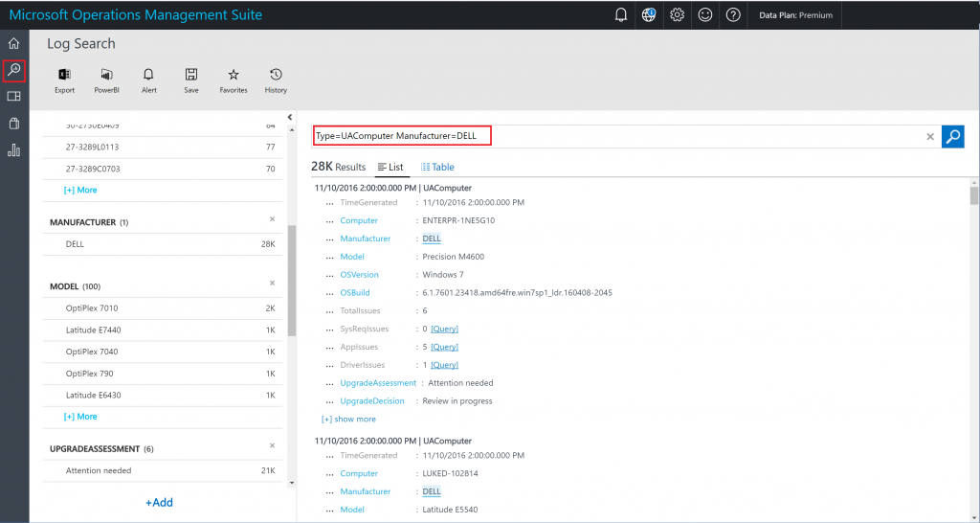
Task: Expand more MODEL filter values
Action: [x=80, y=417]
